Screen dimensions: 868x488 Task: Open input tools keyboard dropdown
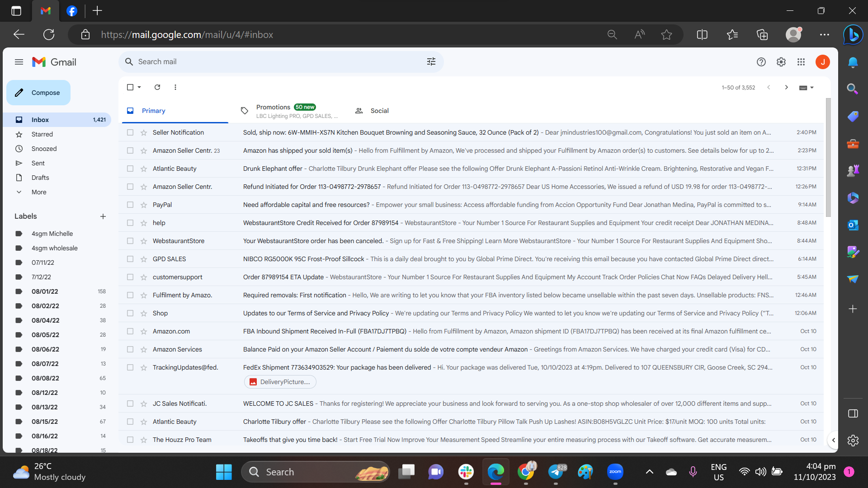pyautogui.click(x=806, y=88)
